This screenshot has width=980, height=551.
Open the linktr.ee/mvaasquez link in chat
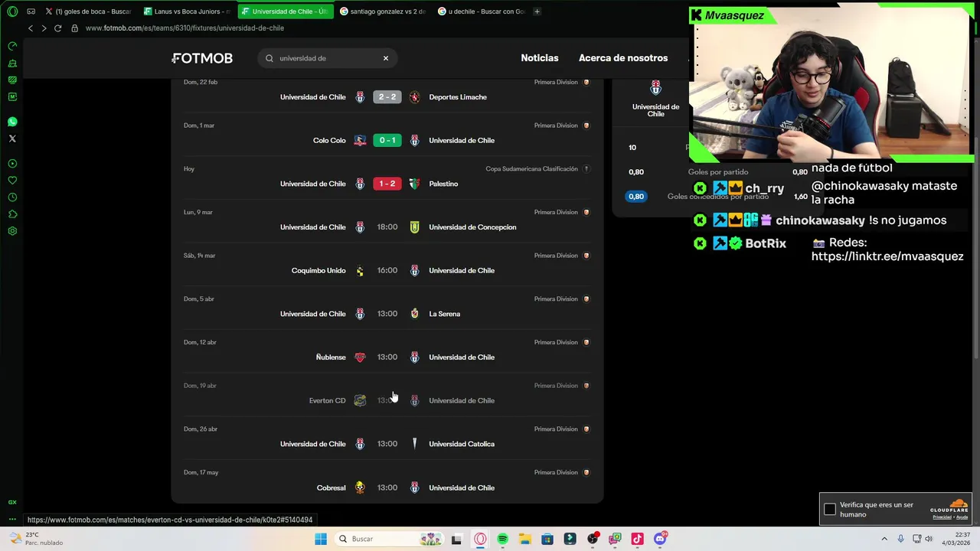tap(887, 256)
